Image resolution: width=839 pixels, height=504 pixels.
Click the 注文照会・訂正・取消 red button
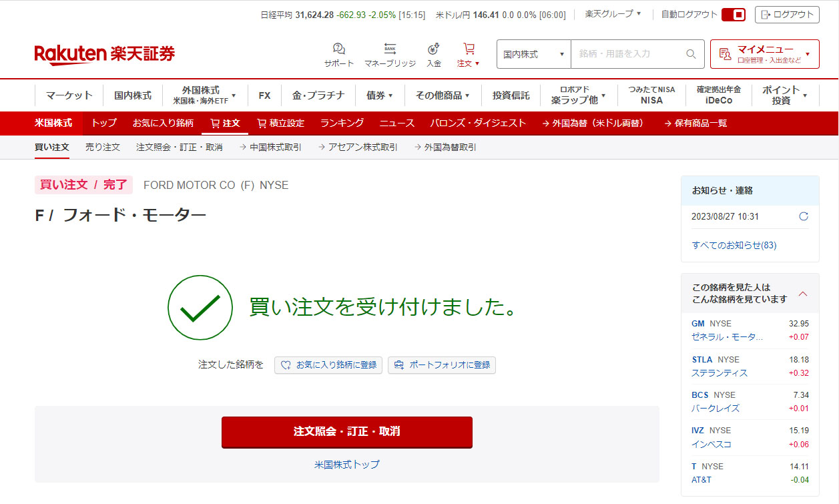(346, 431)
